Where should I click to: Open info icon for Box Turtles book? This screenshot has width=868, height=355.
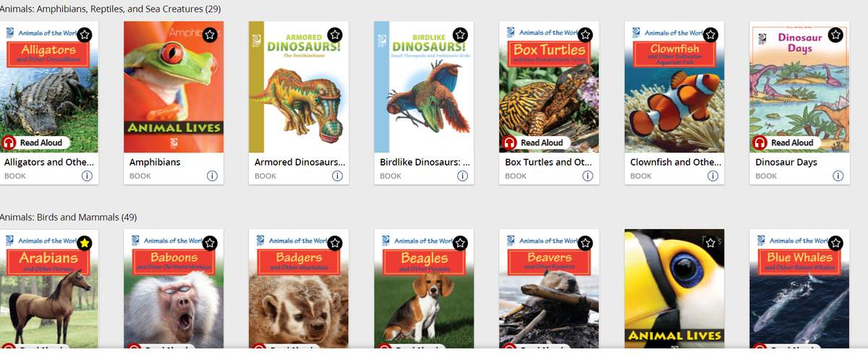point(587,176)
